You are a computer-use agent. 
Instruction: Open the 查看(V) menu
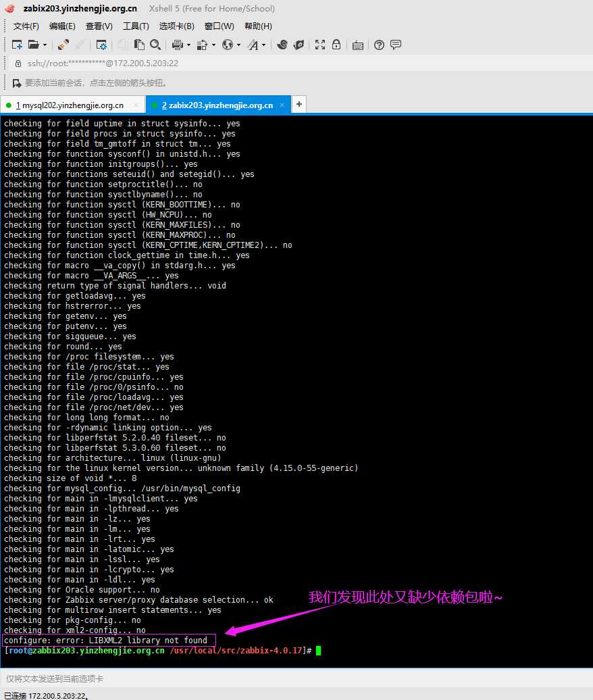[99, 26]
